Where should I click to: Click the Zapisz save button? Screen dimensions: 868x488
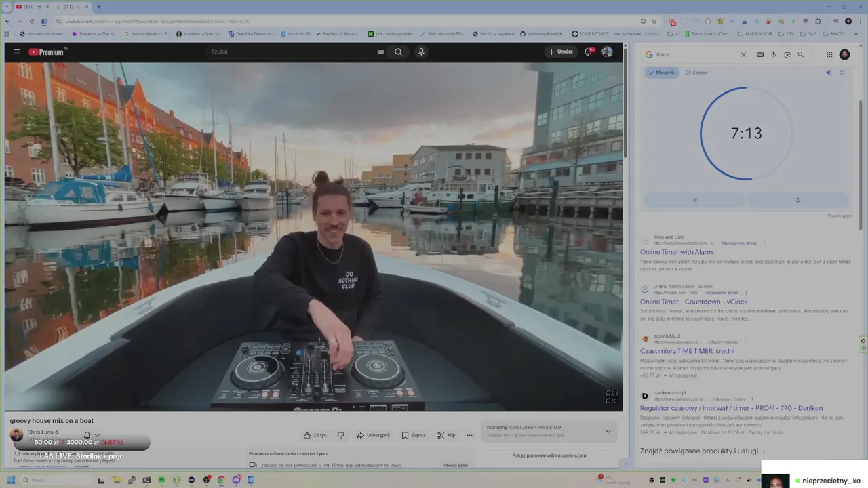(414, 435)
